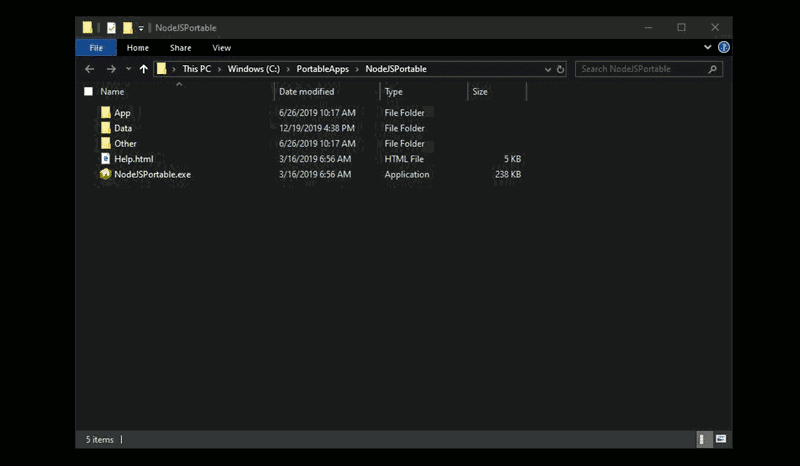The width and height of the screenshot is (800, 466).
Task: Click the title bar folder icon
Action: [88, 27]
